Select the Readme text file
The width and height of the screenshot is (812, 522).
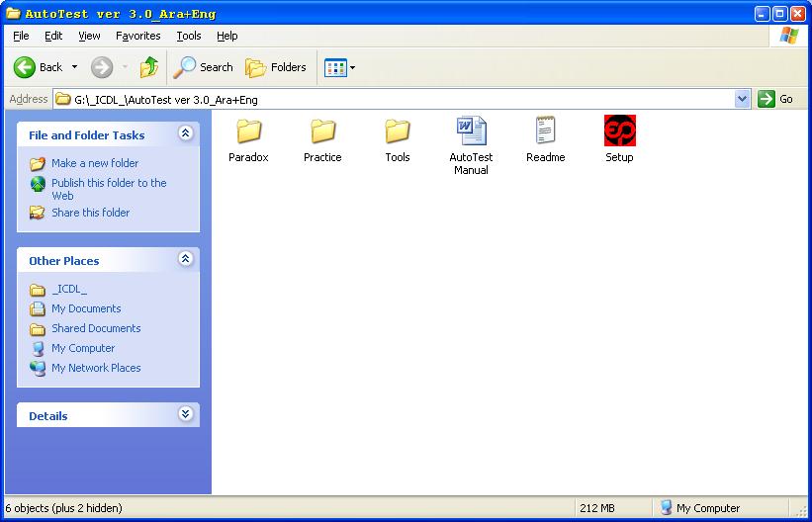click(x=545, y=131)
